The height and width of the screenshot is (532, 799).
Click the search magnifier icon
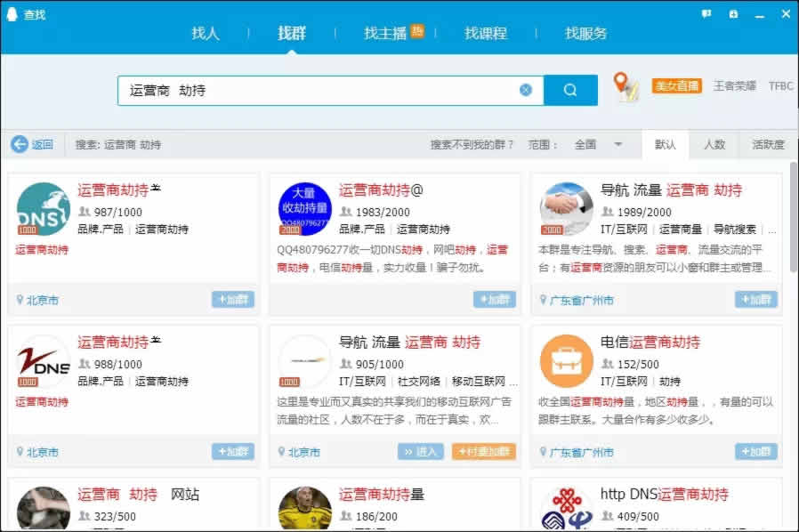coord(570,89)
